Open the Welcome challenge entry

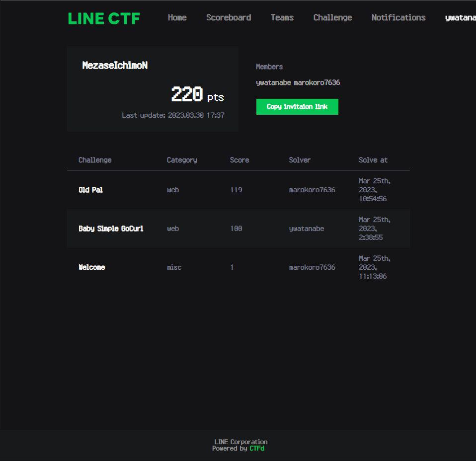91,267
